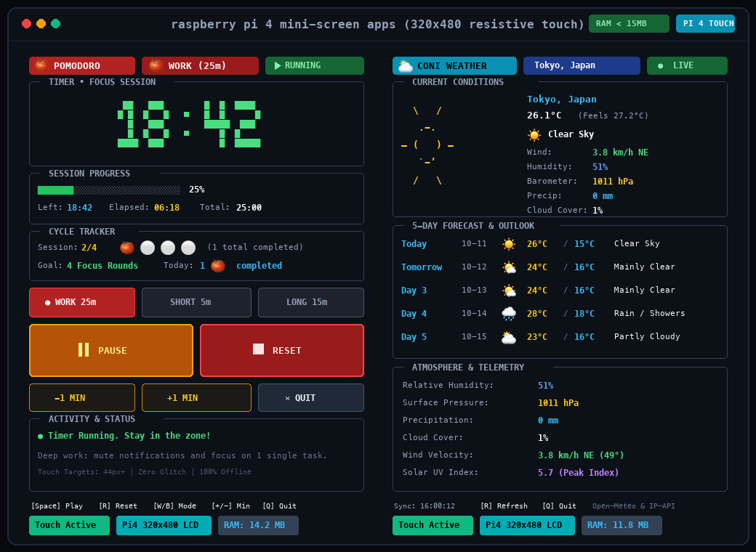Click the completed tomato in cycle tracker
The width and height of the screenshot is (756, 552).
tap(126, 248)
